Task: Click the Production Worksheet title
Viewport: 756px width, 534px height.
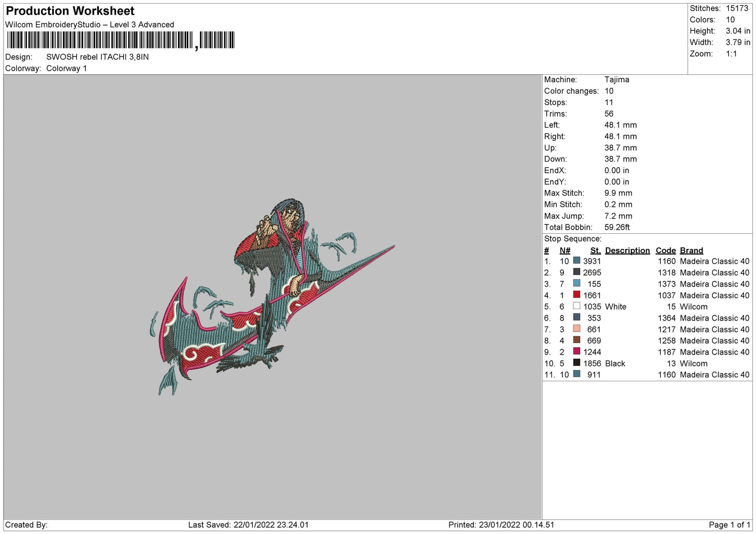Action: (70, 11)
